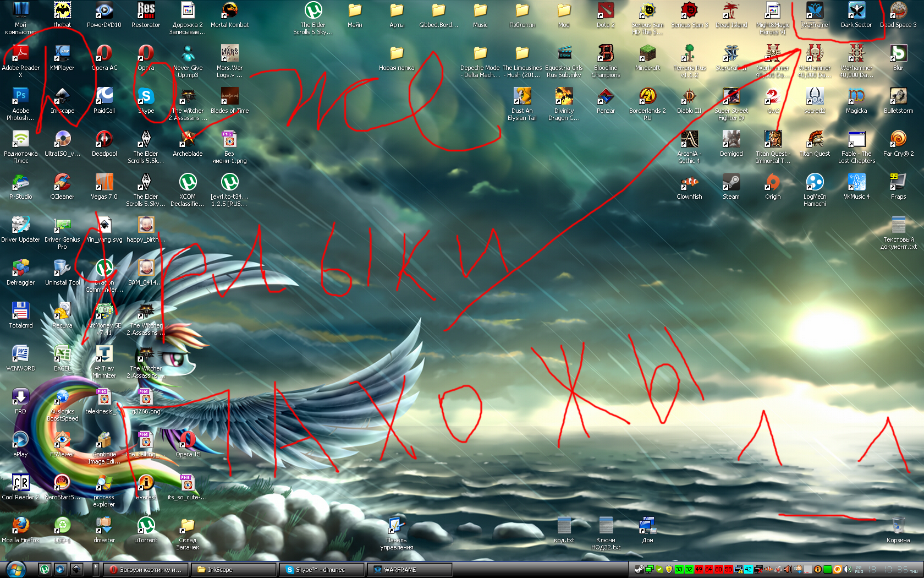
Task: Open the Музic folder labeled Music
Action: (x=480, y=15)
